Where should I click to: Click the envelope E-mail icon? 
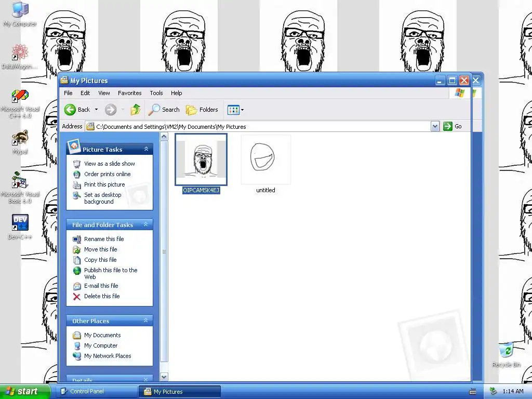point(77,286)
